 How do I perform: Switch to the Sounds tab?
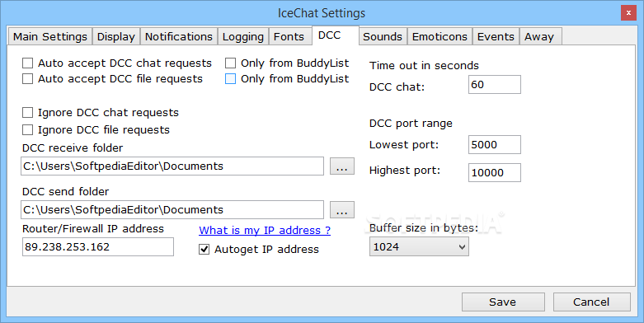[x=383, y=36]
